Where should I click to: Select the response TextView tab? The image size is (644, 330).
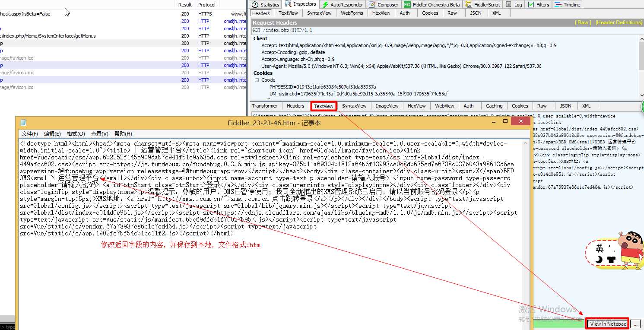(x=324, y=106)
